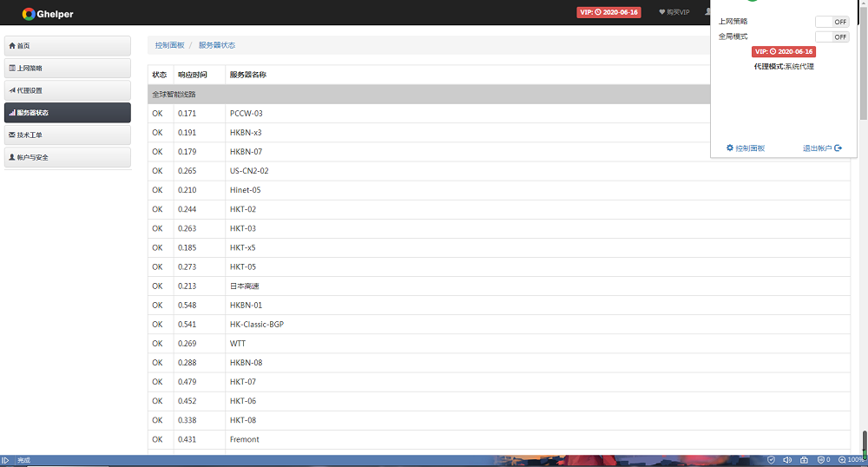Click the 100% zoom magnifier in status bar
868x467 pixels.
[x=851, y=460]
